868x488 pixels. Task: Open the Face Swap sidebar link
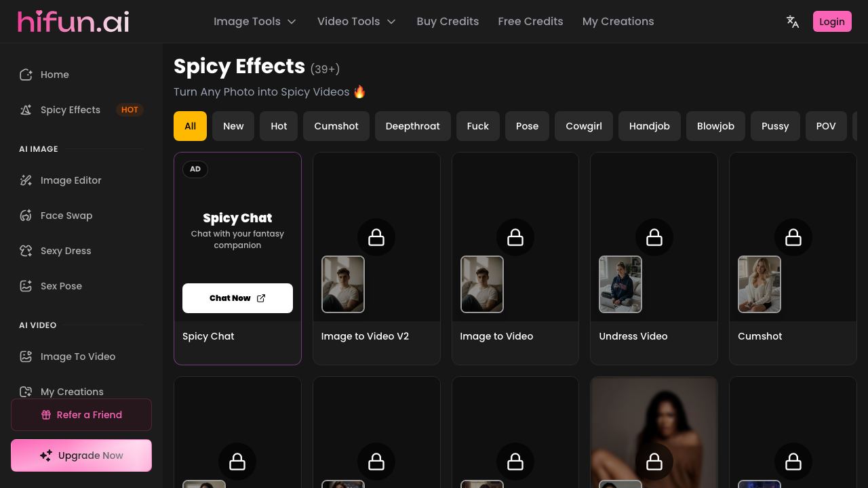[x=81, y=216]
